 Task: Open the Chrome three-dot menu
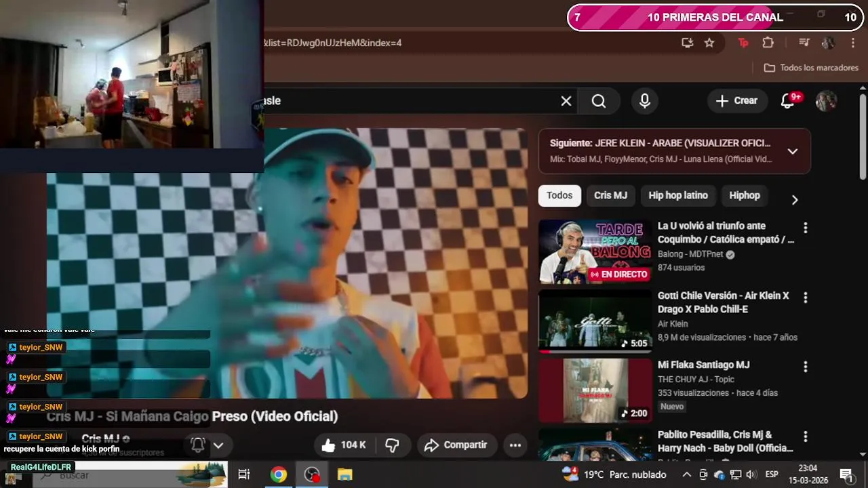click(x=853, y=43)
